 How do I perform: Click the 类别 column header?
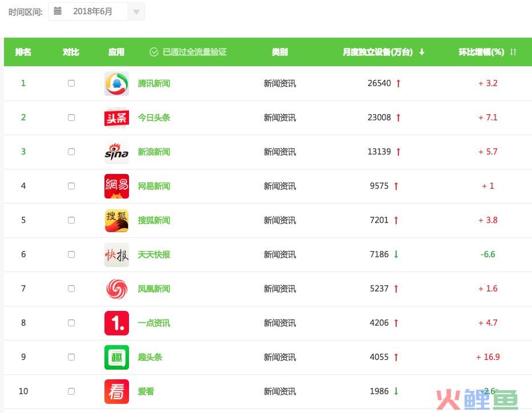(280, 52)
